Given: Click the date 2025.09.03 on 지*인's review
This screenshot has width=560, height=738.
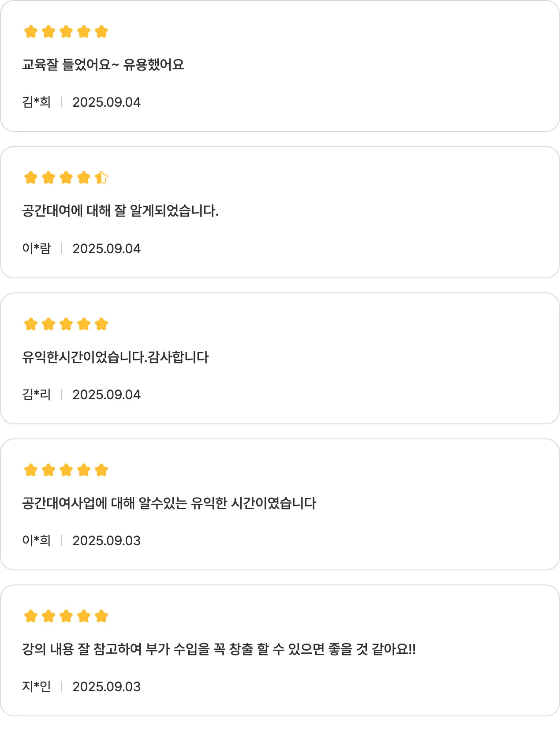Looking at the screenshot, I should coord(106,686).
